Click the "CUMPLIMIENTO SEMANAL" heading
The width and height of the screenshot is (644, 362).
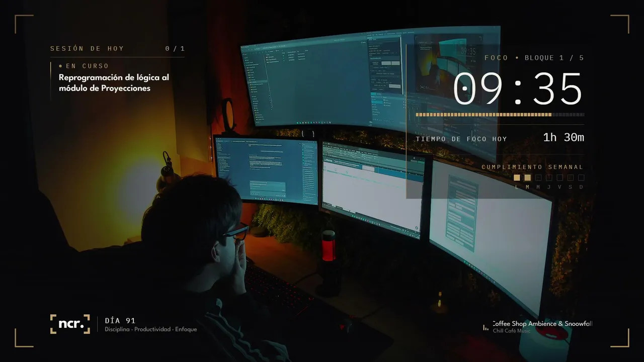pos(533,167)
